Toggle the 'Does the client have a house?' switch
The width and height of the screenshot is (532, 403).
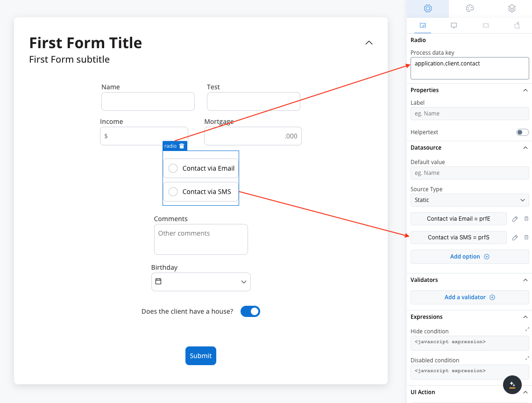[250, 311]
